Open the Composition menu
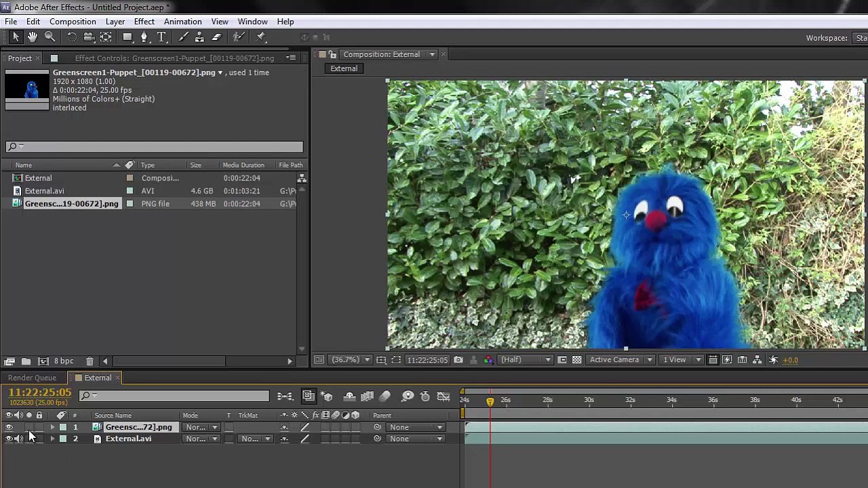868x488 pixels. click(73, 22)
